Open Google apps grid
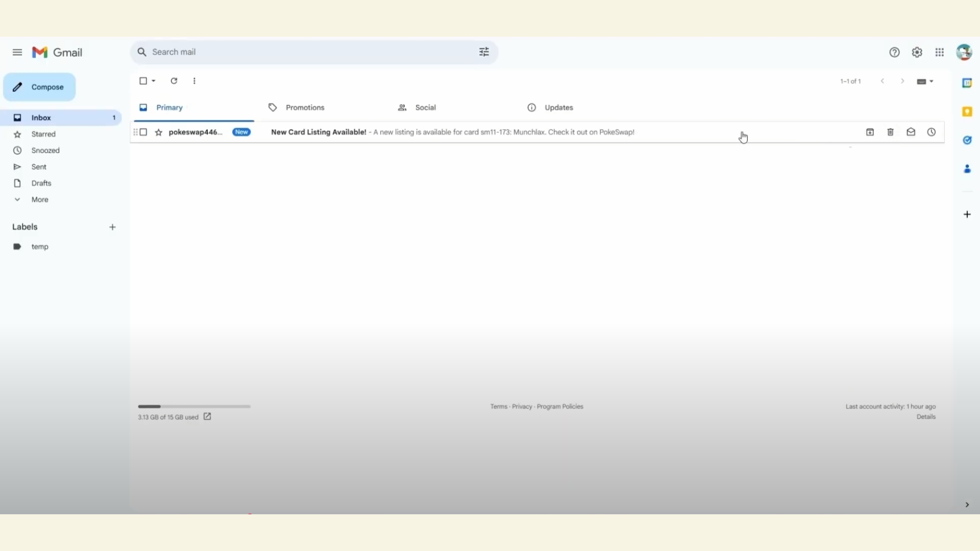This screenshot has width=980, height=551. tap(939, 53)
